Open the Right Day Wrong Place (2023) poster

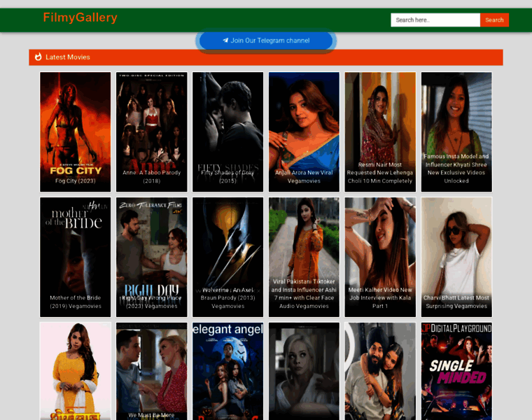[x=152, y=257]
